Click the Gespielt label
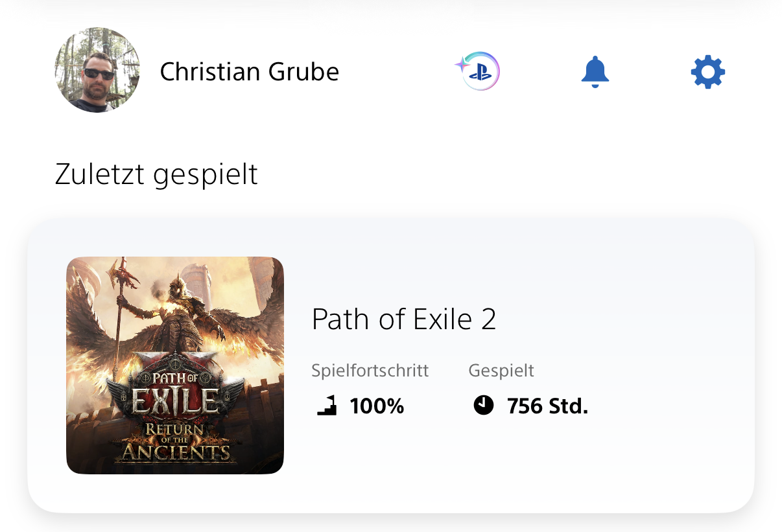Screen dimensions: 782x532 pyautogui.click(x=501, y=371)
